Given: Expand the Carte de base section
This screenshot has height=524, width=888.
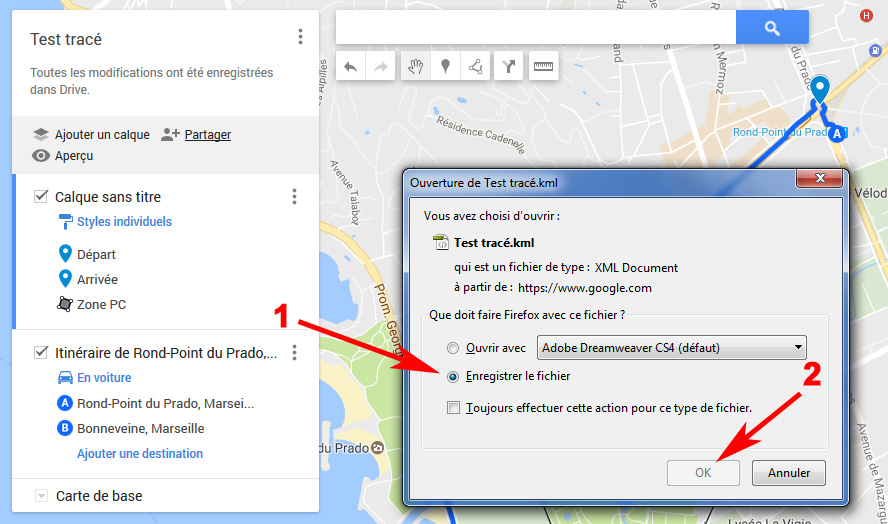Looking at the screenshot, I should click(41, 496).
